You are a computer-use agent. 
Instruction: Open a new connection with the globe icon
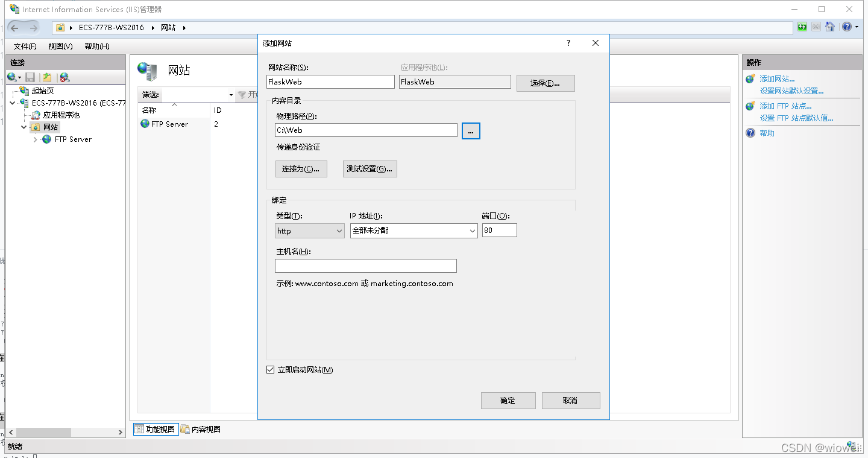click(x=11, y=77)
